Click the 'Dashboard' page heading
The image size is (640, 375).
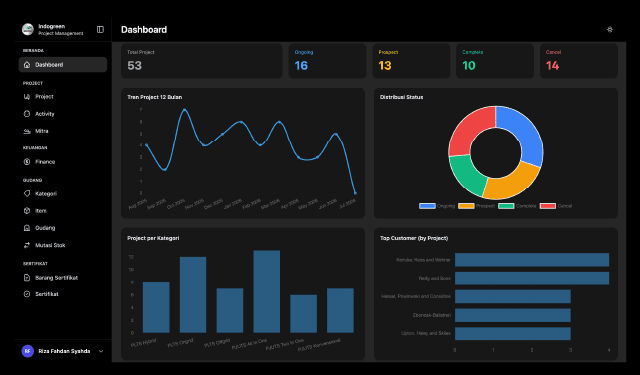tap(144, 30)
